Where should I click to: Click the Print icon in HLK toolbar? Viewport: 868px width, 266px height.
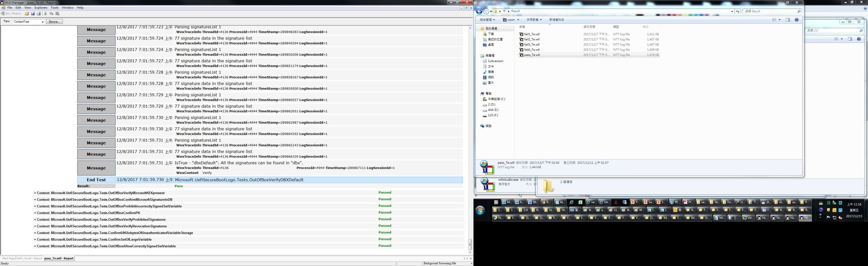click(x=39, y=14)
